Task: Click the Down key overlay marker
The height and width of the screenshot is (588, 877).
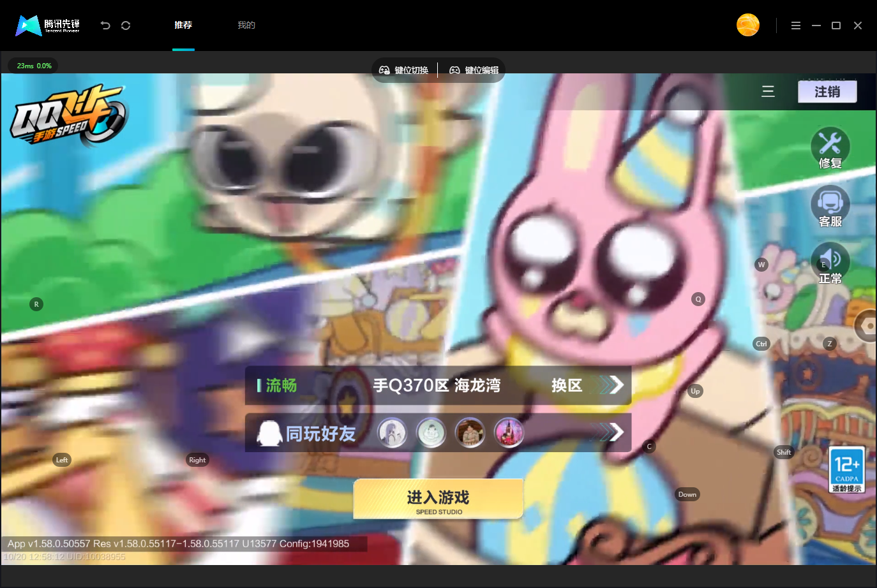Action: point(687,494)
